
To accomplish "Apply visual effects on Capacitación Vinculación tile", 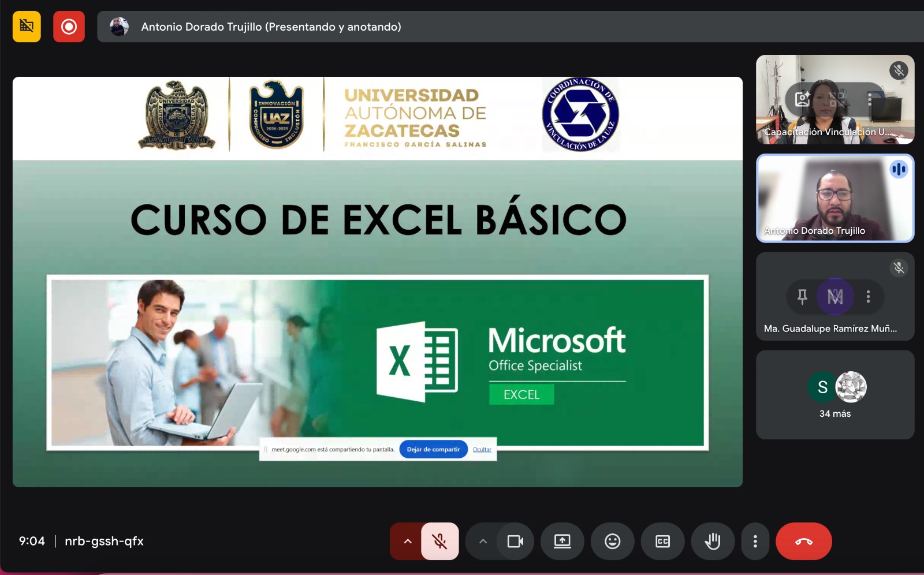I will pos(802,99).
